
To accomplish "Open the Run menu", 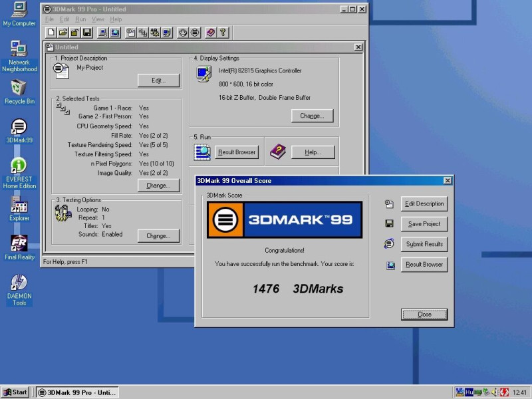I will coord(80,19).
